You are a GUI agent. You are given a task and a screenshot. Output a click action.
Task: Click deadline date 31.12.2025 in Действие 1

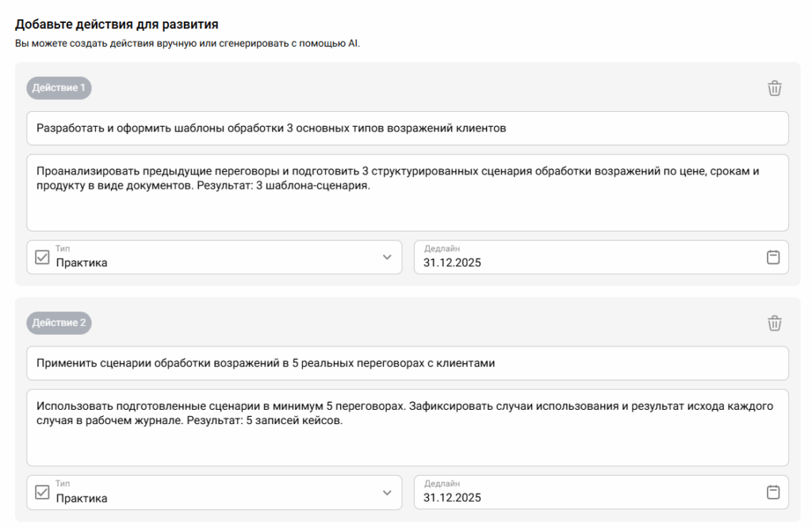[x=452, y=263]
